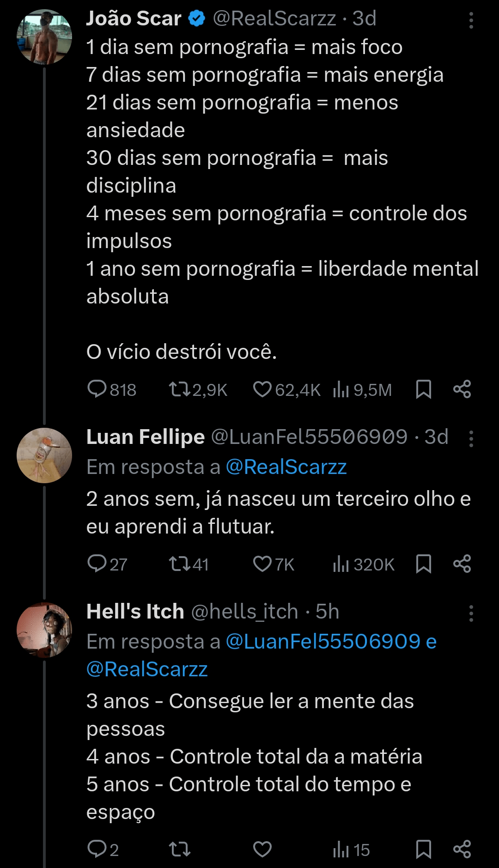Reply to Hell's Itch comment
The width and height of the screenshot is (499, 868).
click(x=97, y=849)
